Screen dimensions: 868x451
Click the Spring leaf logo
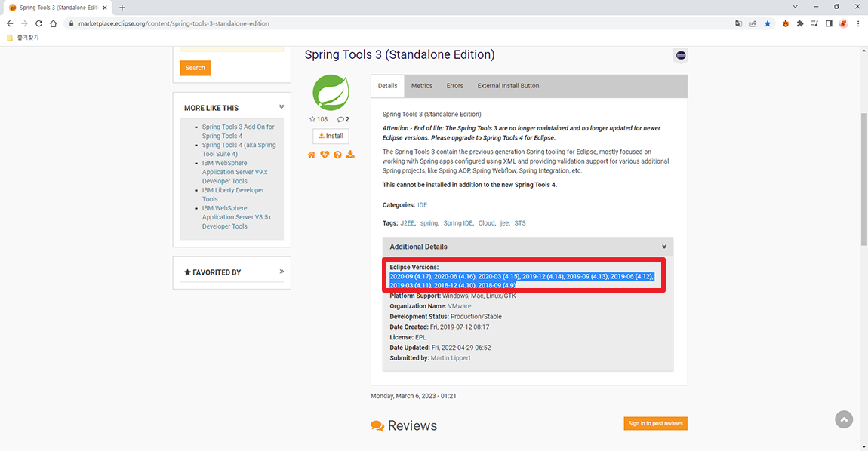tap(331, 93)
